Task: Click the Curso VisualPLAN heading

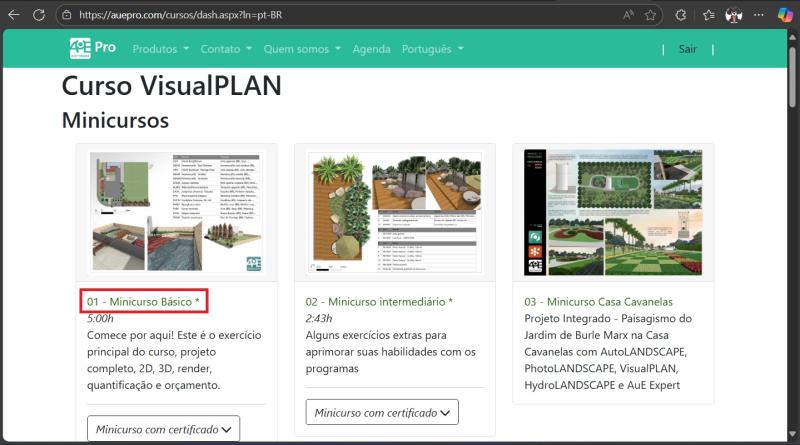Action: [x=171, y=85]
